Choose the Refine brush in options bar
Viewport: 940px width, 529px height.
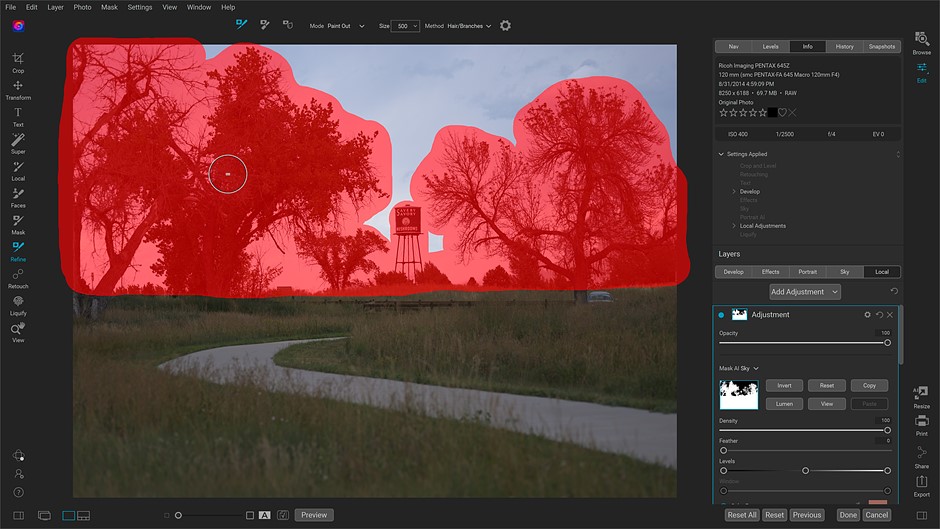pos(242,25)
